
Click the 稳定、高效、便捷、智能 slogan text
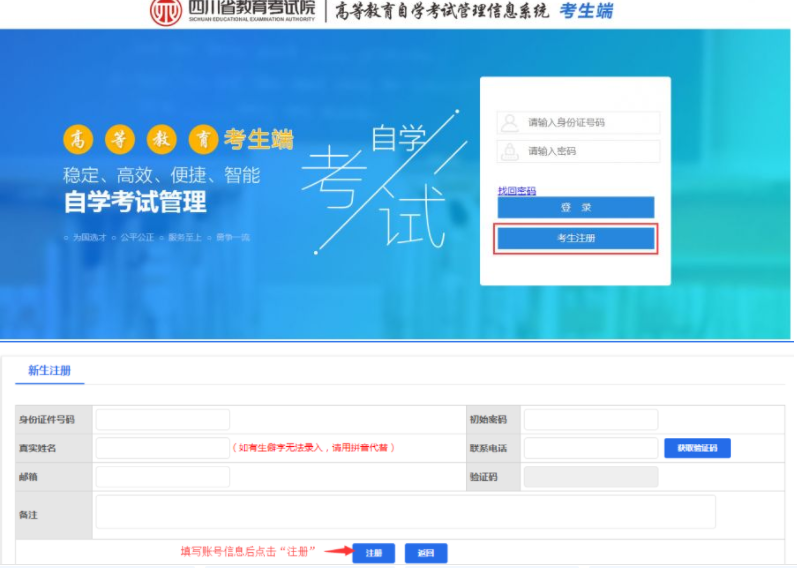tap(162, 175)
